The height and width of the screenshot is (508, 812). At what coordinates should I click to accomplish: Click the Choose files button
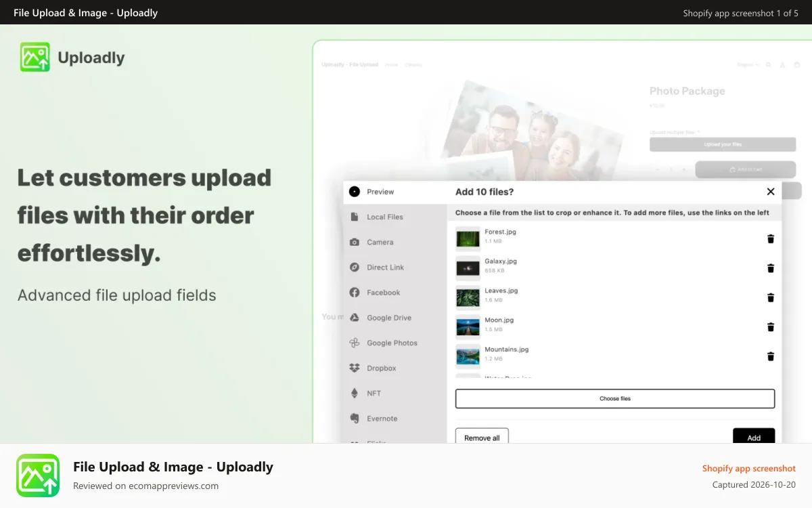(614, 398)
